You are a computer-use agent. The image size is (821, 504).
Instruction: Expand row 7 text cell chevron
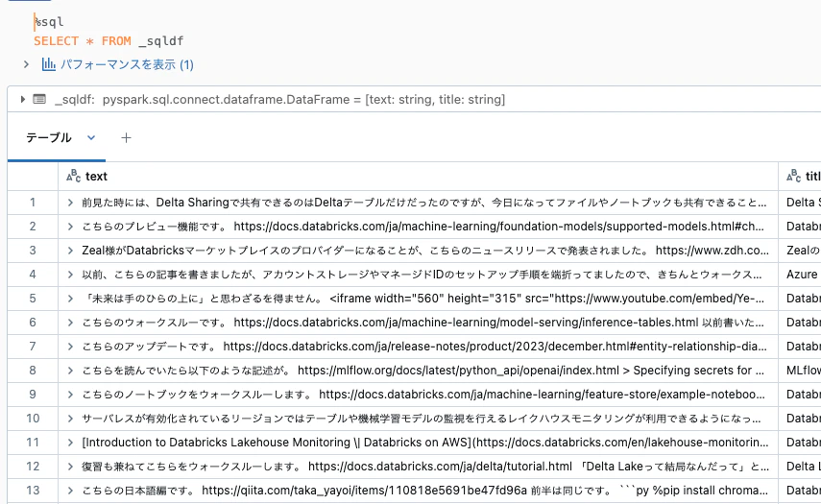[70, 347]
